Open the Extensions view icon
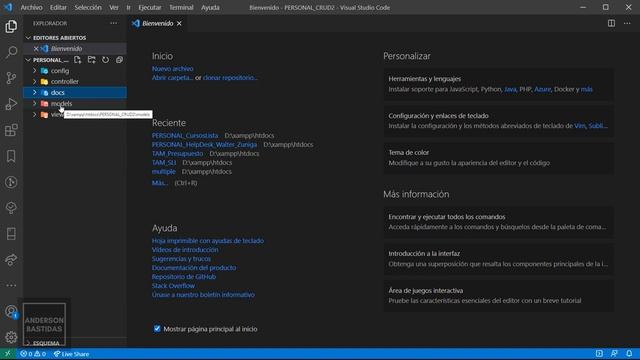Viewport: 640px width, 360px height. (11, 130)
